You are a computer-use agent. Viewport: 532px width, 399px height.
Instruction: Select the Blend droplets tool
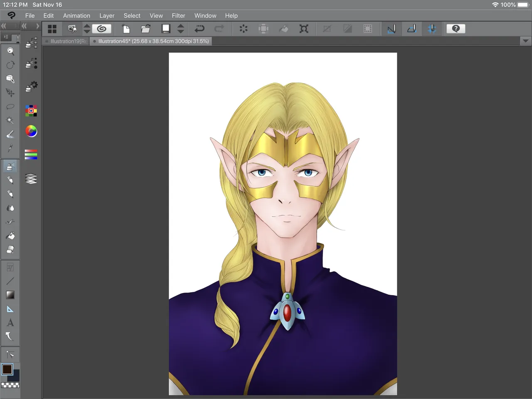click(10, 208)
